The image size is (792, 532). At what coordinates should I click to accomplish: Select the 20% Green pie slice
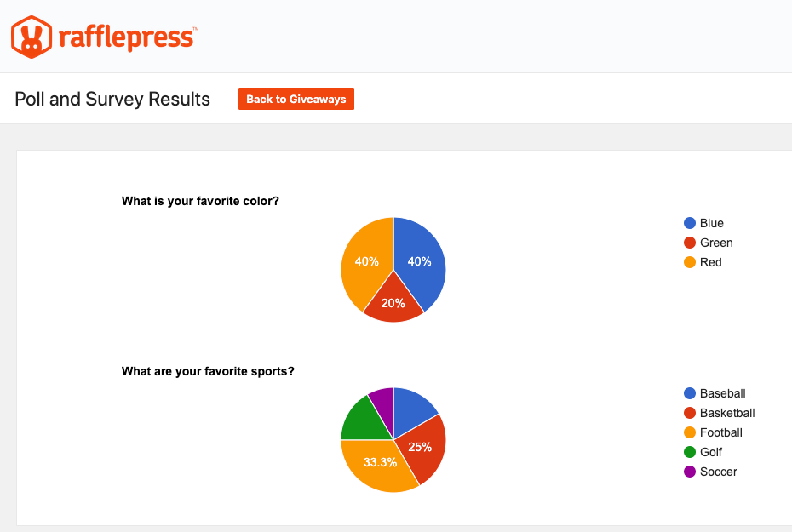(x=393, y=303)
